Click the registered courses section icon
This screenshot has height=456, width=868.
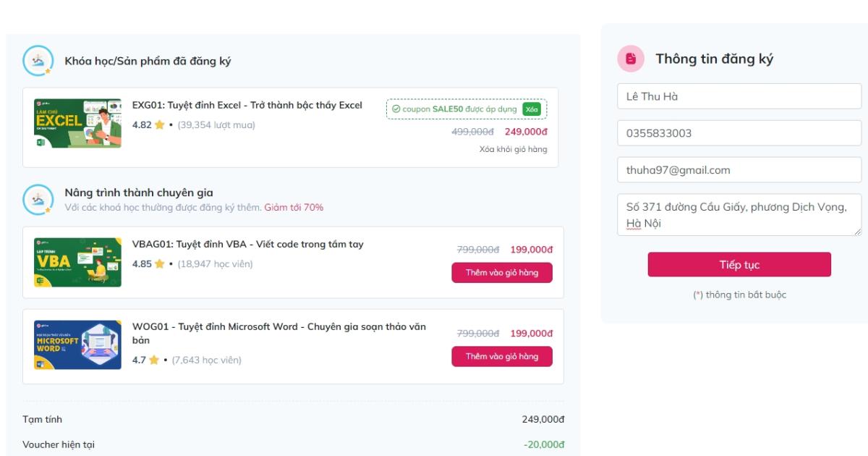pos(36,62)
